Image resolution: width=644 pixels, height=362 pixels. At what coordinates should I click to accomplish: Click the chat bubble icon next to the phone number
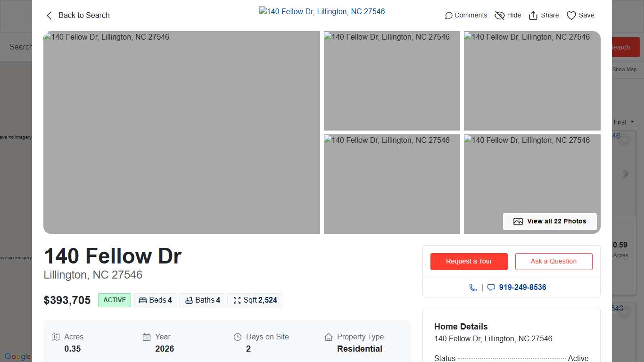(491, 287)
